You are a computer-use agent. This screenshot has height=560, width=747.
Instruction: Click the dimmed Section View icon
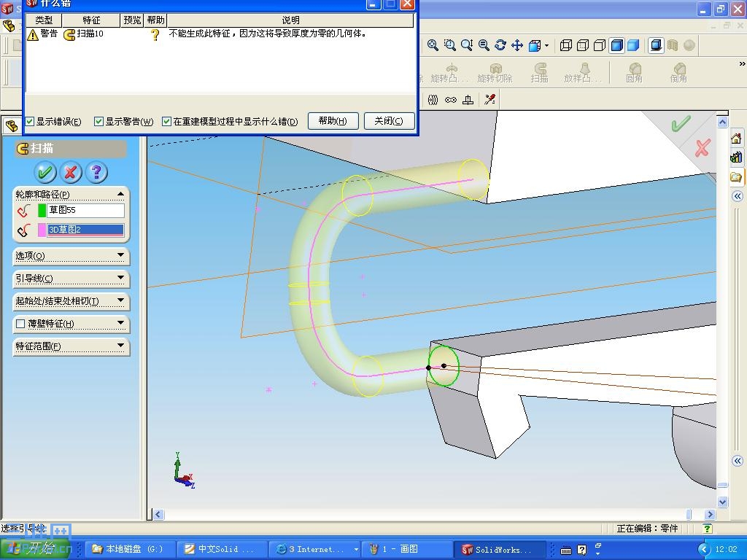click(x=672, y=45)
